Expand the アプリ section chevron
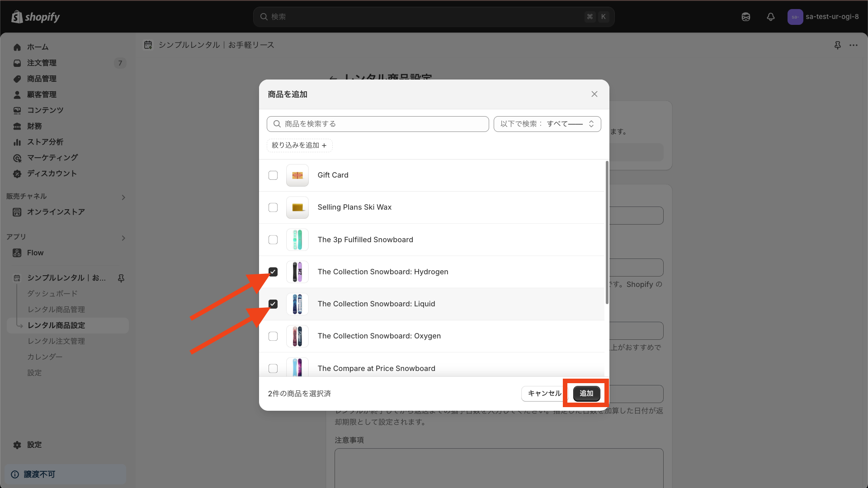The image size is (868, 488). coord(123,238)
